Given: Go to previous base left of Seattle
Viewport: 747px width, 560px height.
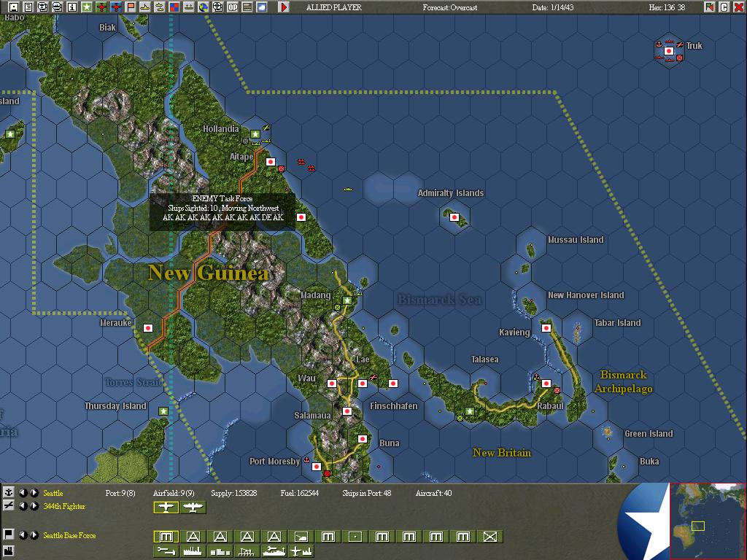Looking at the screenshot, I should point(23,493).
